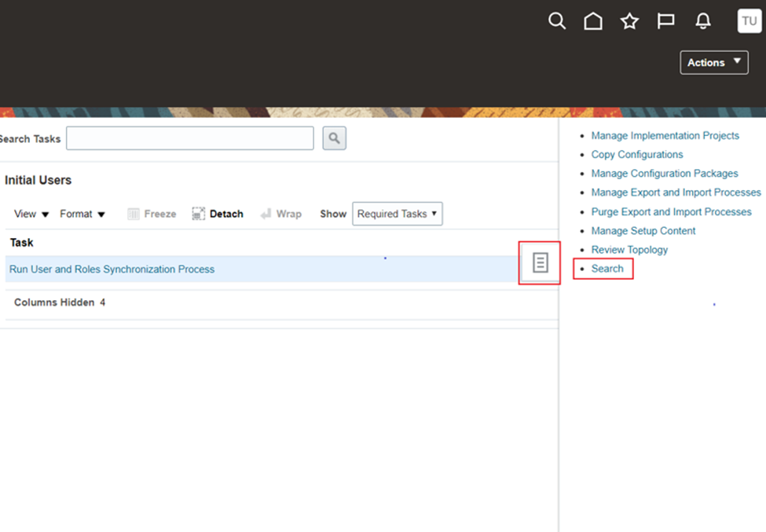Open the View menu
This screenshot has width=766, height=532.
click(x=31, y=214)
